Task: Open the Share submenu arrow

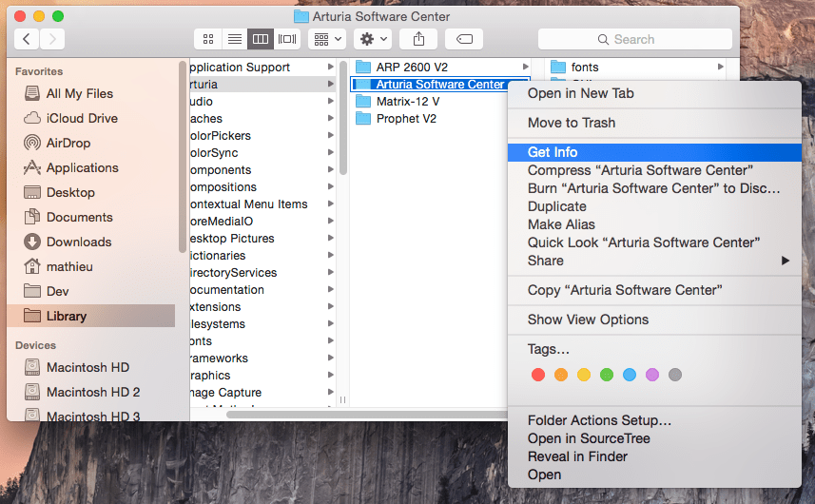Action: 785,261
